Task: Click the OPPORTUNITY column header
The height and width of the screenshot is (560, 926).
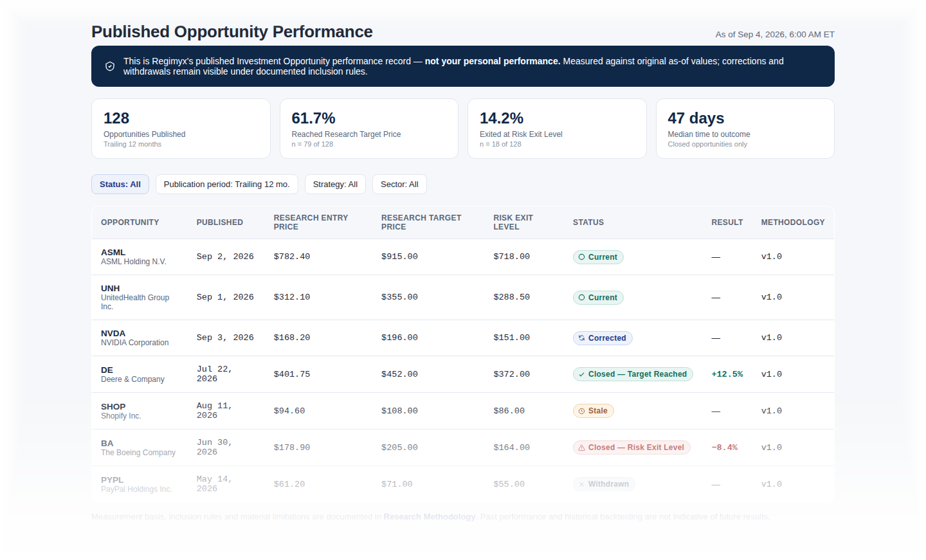Action: (130, 222)
